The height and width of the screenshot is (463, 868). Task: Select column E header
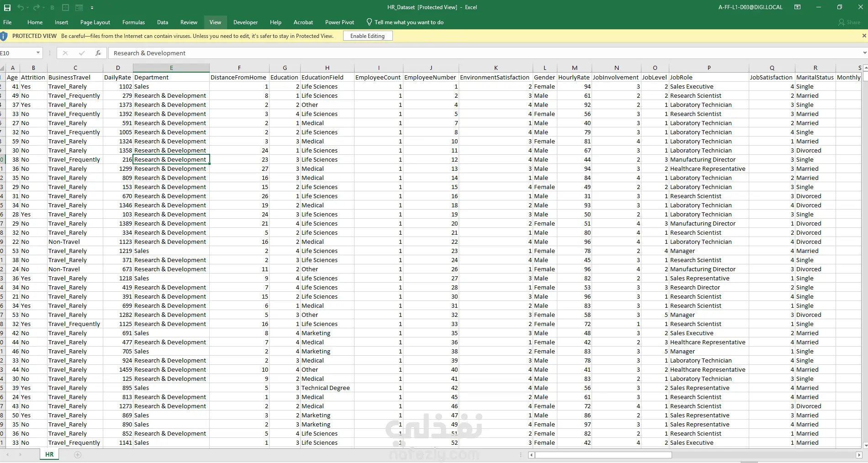pyautogui.click(x=171, y=68)
